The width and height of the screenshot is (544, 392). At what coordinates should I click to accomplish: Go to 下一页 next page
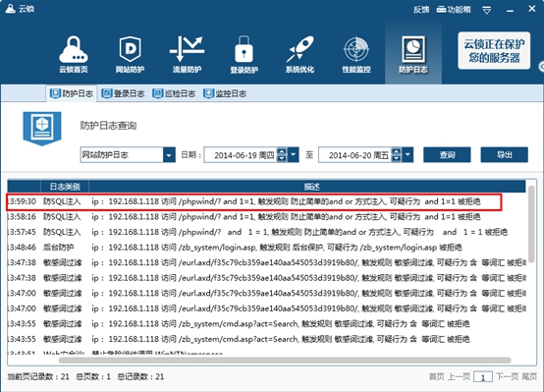tap(507, 376)
